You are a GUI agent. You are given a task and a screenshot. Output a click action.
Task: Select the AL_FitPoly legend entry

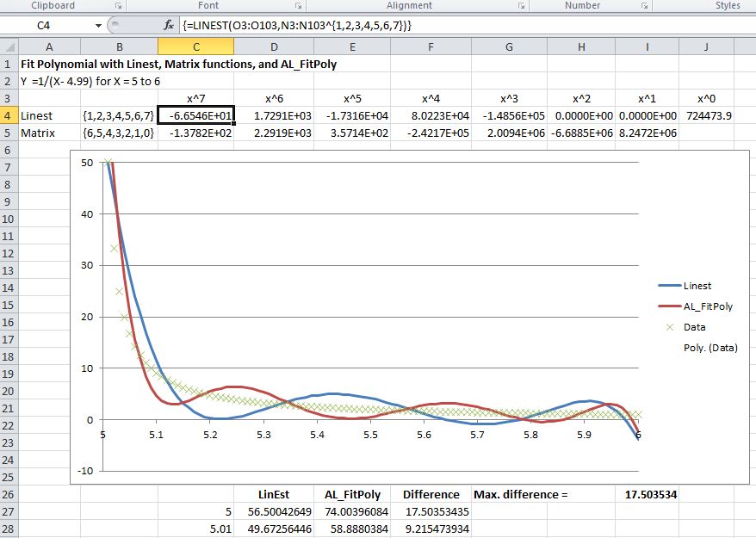point(708,306)
